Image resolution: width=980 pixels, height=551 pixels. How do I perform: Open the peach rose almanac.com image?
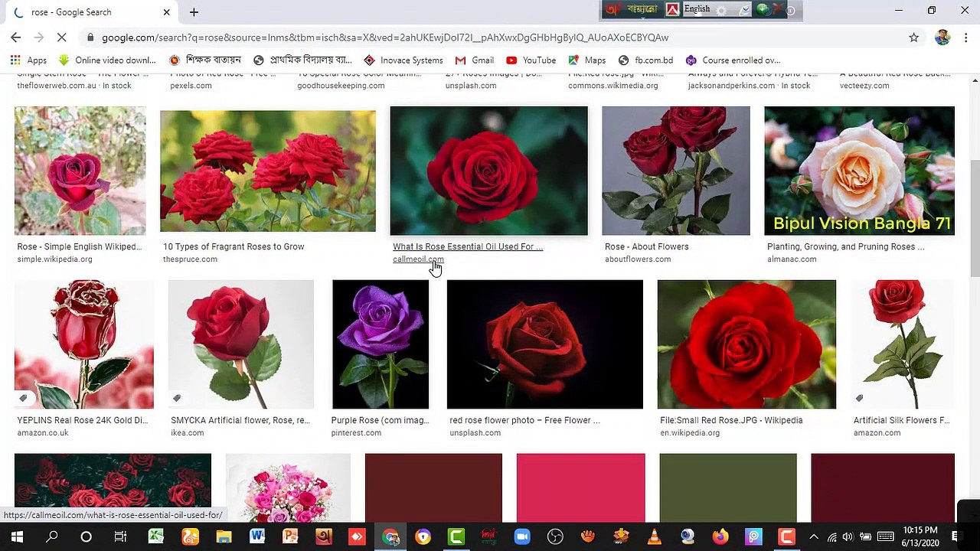pos(859,171)
